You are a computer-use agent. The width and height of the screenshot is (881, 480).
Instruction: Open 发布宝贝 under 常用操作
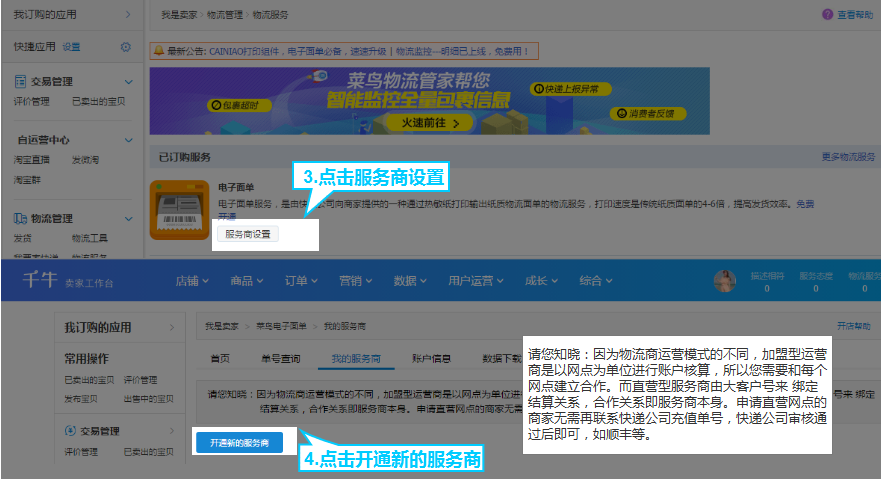pyautogui.click(x=81, y=399)
